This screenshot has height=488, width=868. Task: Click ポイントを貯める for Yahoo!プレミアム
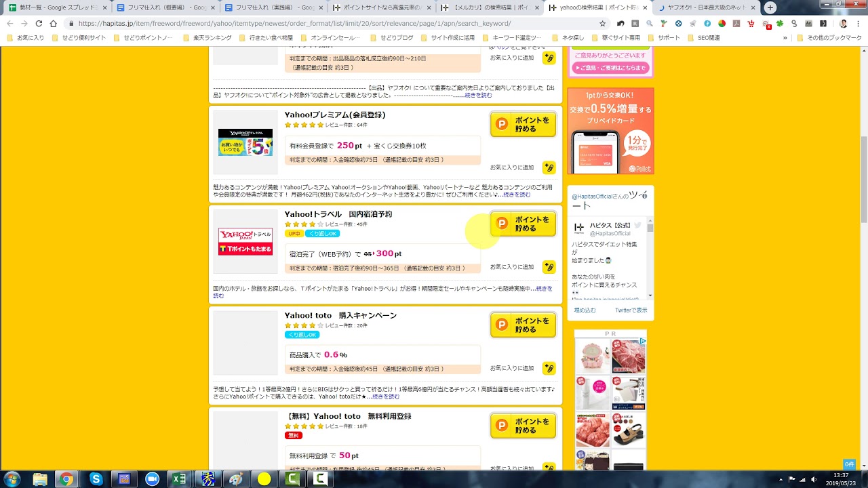coord(523,124)
